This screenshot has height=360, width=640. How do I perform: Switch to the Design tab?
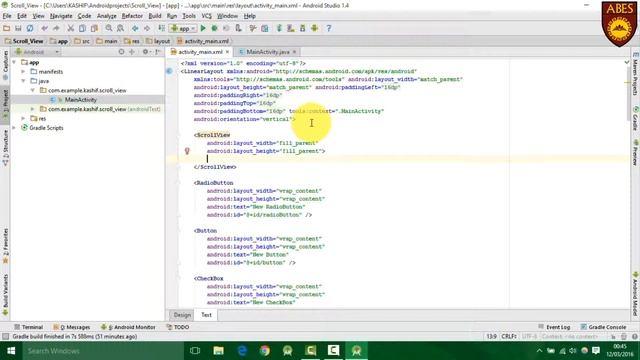click(182, 315)
